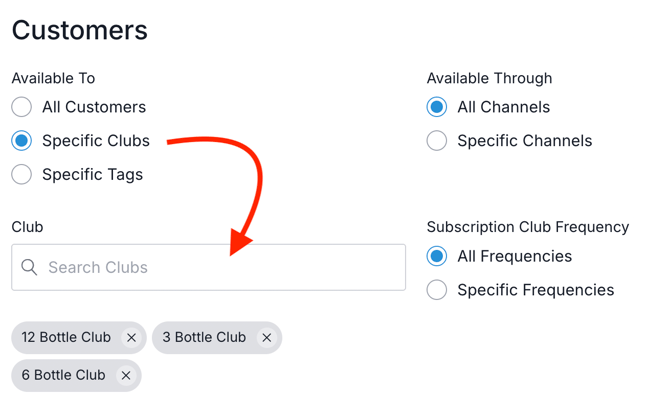Click the Club field label
Screen dimensions: 670x418
[x=27, y=227]
